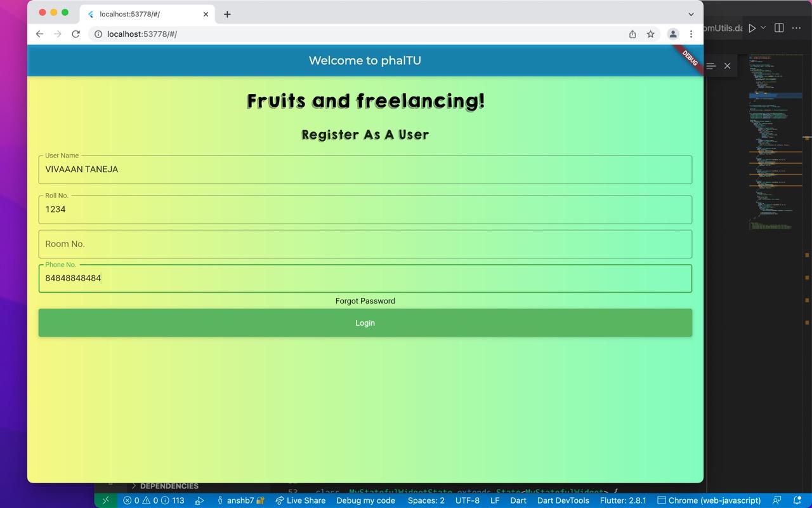812x508 pixels.
Task: Open the Chrome profile avatar
Action: click(673, 34)
